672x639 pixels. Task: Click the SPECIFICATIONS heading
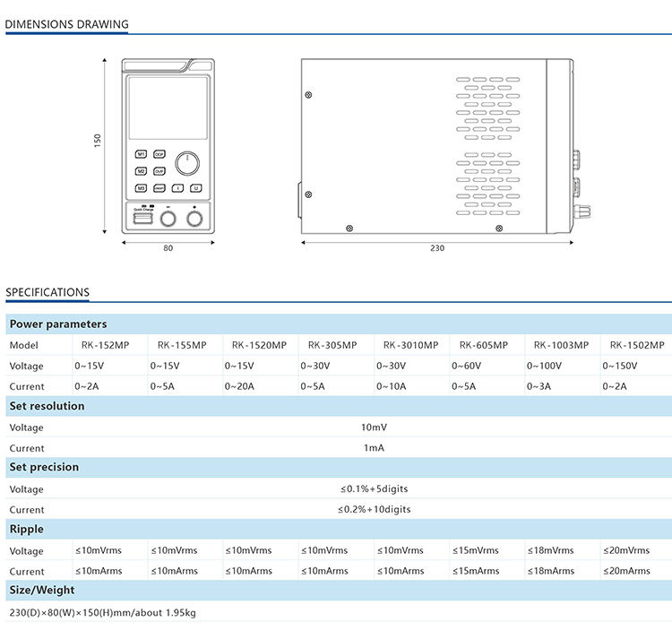pos(47,292)
